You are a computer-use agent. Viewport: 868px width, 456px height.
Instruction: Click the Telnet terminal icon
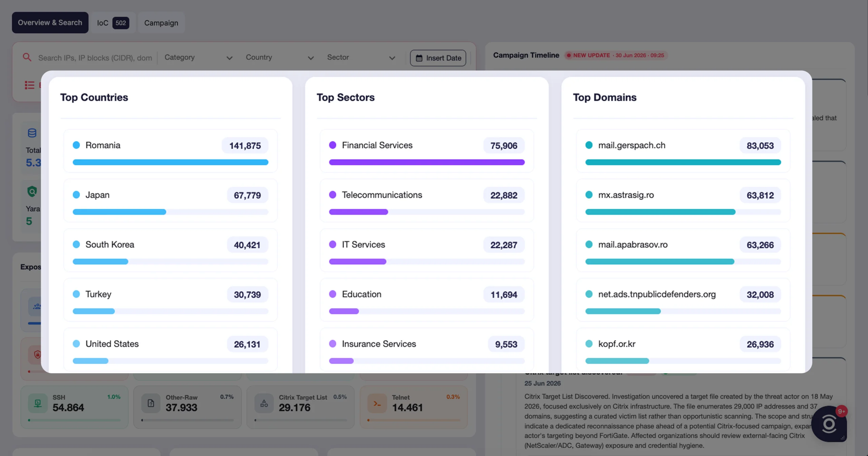click(x=377, y=403)
